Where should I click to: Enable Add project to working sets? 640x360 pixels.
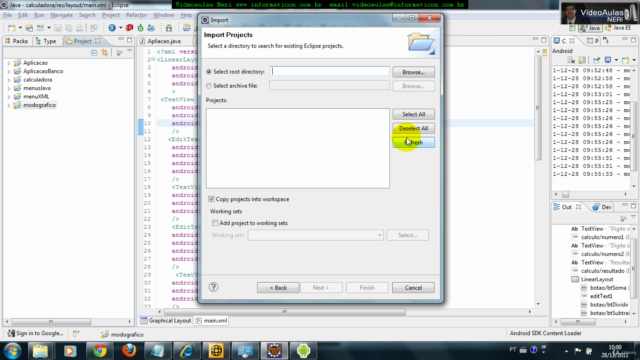[x=215, y=223]
